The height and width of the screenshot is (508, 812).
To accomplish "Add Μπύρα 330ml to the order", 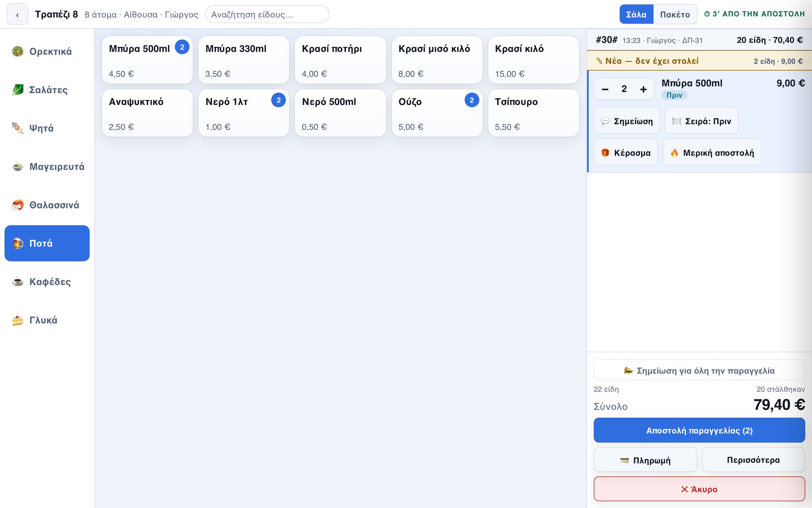I will point(244,60).
